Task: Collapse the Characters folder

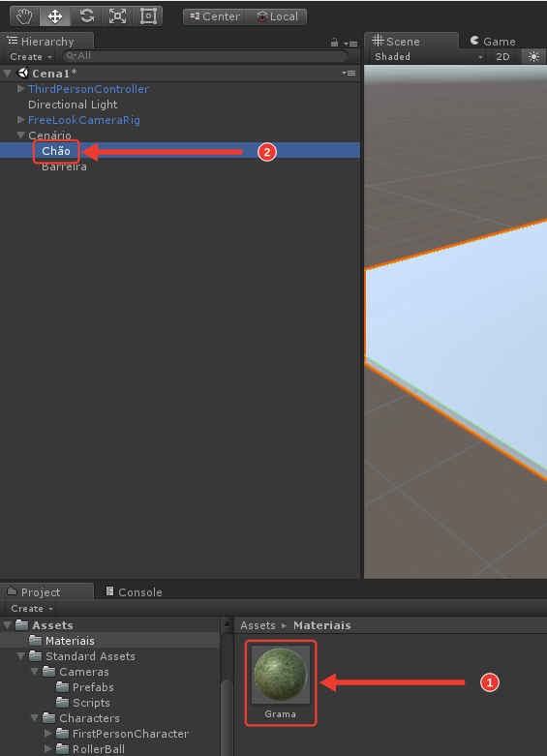Action: (x=34, y=718)
